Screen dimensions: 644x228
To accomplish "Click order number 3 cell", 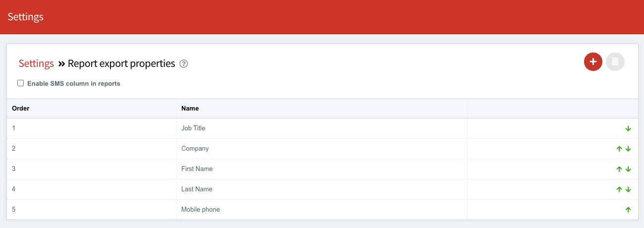I will (92, 169).
